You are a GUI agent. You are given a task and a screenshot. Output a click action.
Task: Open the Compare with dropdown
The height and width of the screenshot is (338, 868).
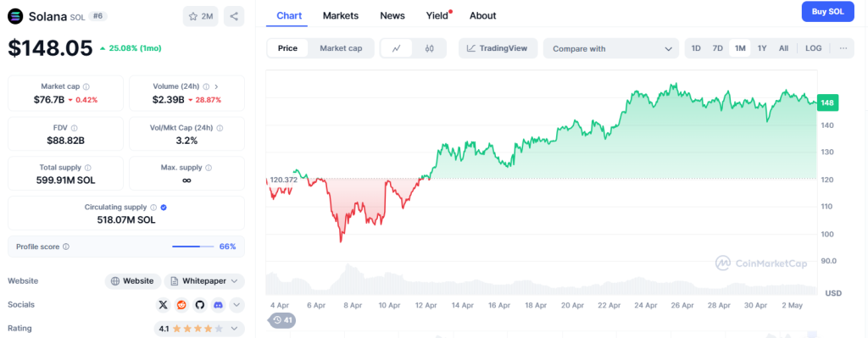[611, 48]
